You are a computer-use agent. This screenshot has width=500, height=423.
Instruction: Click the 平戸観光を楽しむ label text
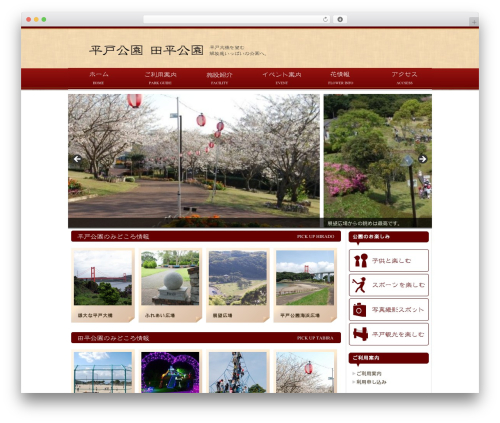coord(398,334)
